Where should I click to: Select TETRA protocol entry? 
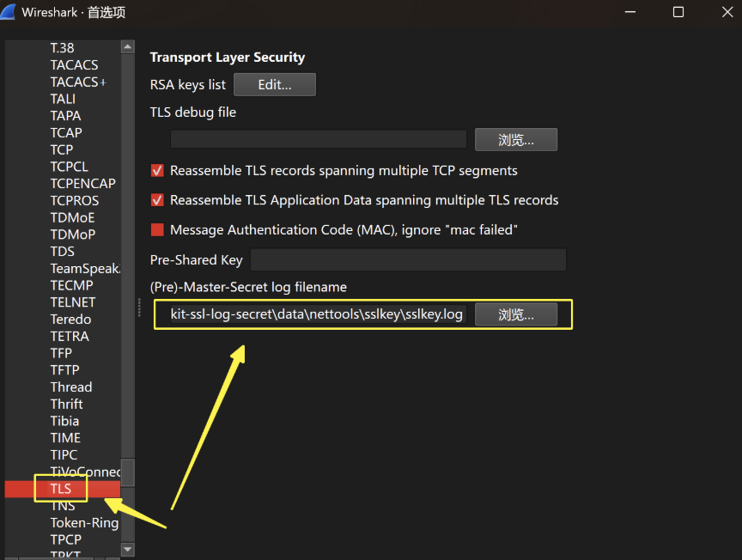click(x=70, y=337)
